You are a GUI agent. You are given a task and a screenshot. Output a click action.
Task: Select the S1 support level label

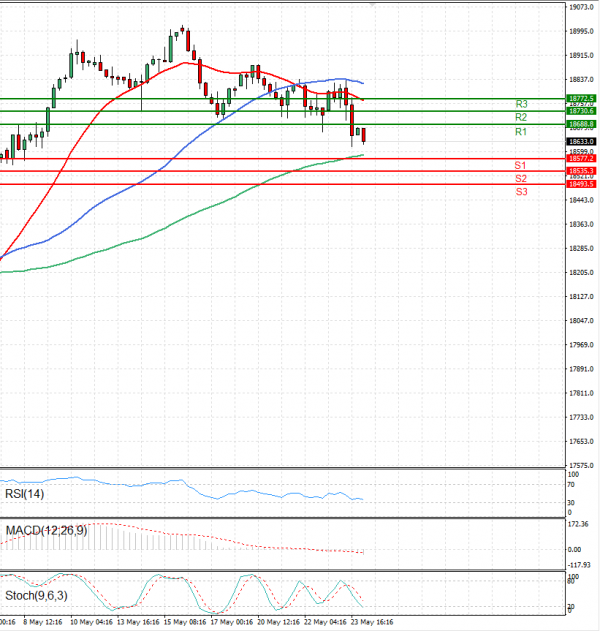tap(521, 165)
